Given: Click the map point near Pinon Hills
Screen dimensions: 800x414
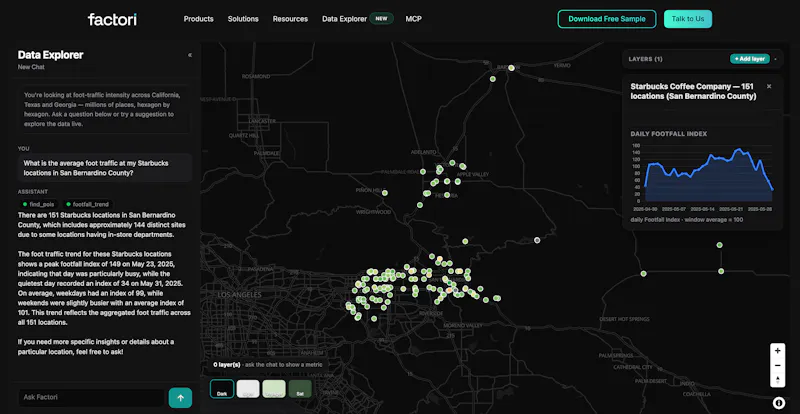Looking at the screenshot, I should (x=385, y=193).
